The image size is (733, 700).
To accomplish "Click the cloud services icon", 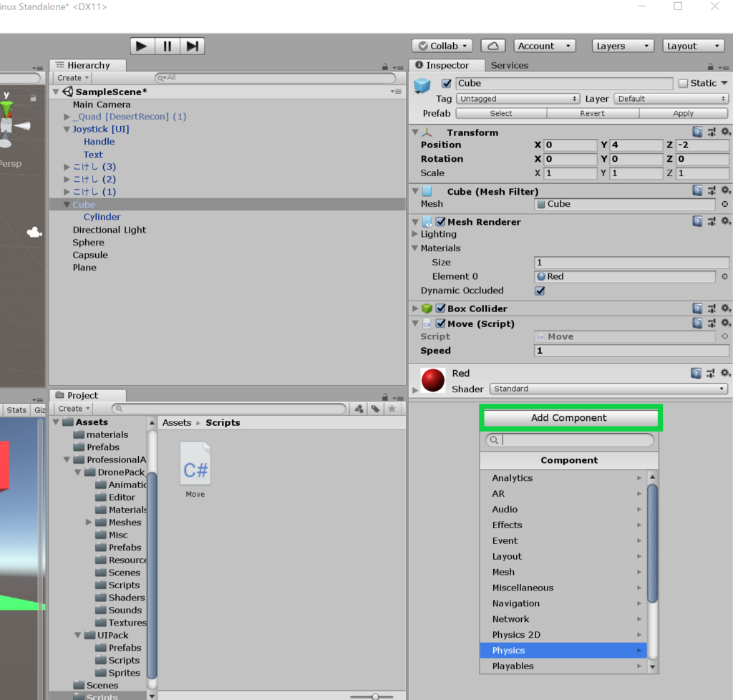I will point(492,46).
